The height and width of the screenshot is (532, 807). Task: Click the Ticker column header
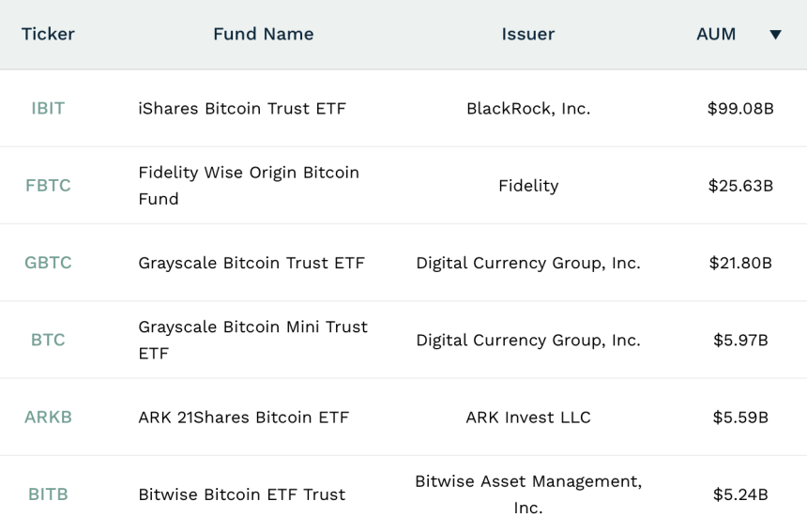48,35
